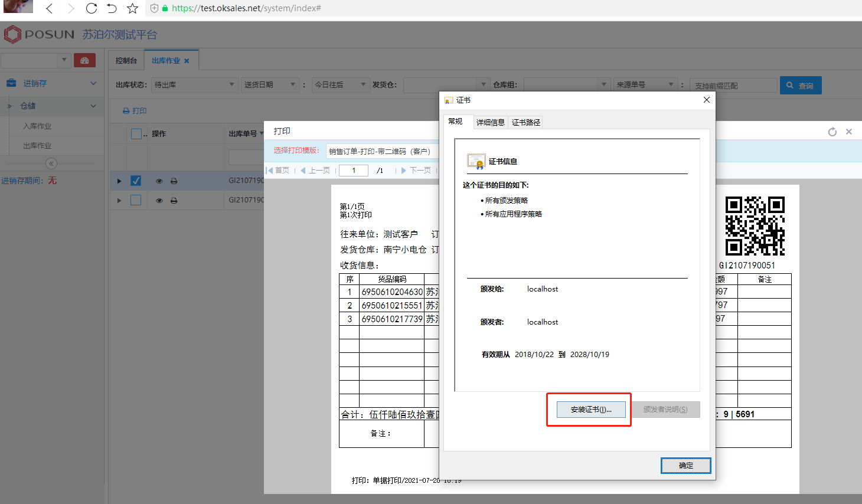Open 入库作业 in sidebar
Screen dimensions: 862x504
(37, 126)
